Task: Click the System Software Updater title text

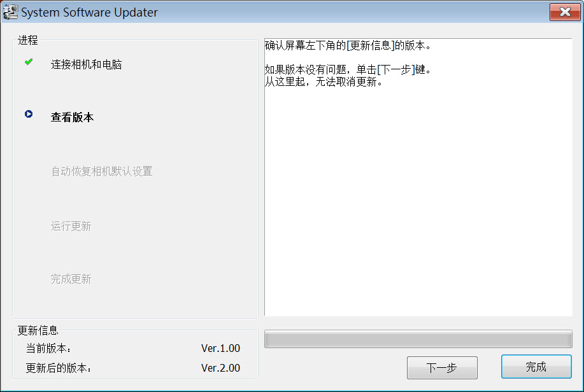Action: pyautogui.click(x=89, y=12)
